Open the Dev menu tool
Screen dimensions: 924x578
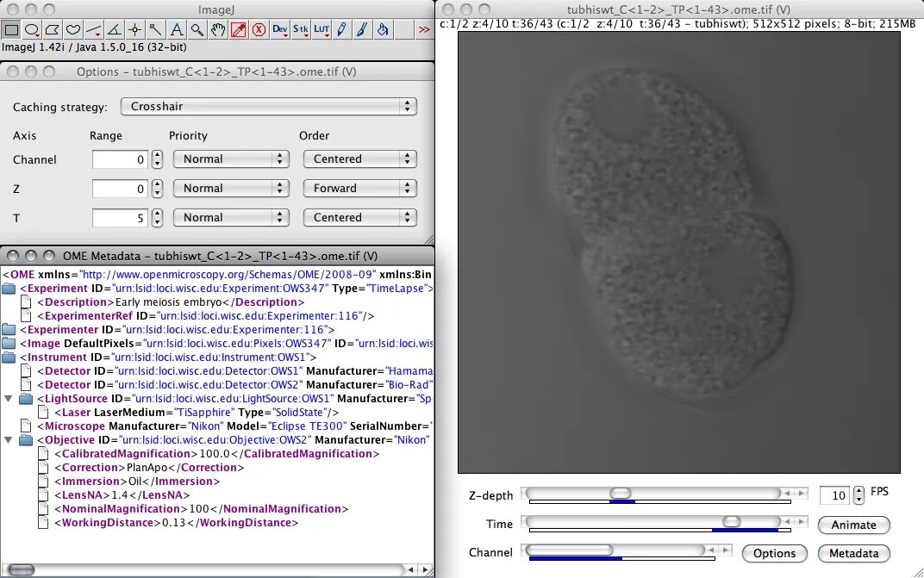(x=280, y=29)
